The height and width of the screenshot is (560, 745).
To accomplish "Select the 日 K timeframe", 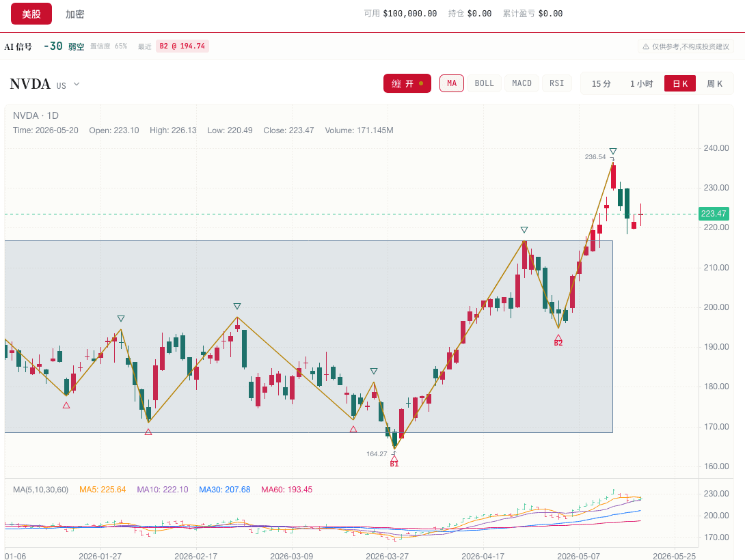I will point(680,84).
